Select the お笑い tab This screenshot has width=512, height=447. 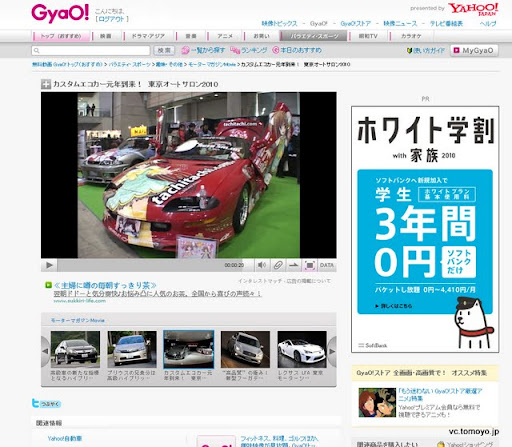click(x=261, y=36)
